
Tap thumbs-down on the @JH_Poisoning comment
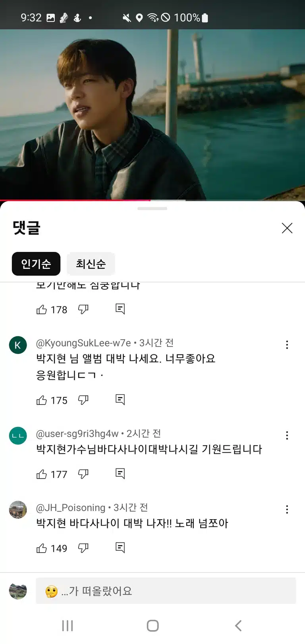click(83, 548)
